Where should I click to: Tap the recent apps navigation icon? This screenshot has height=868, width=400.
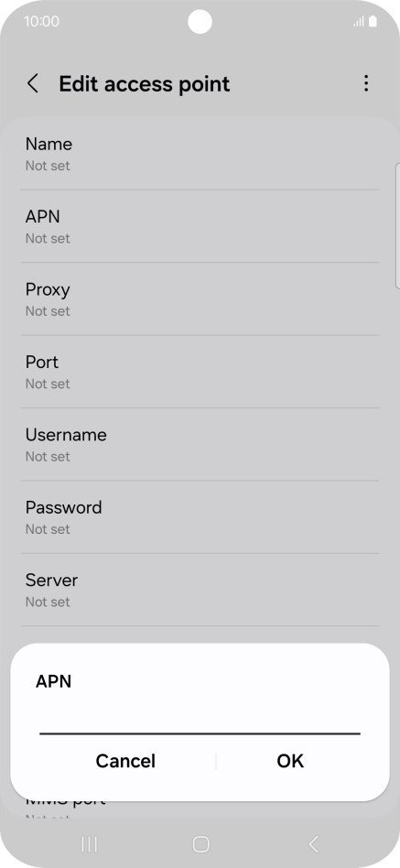pos(89,844)
